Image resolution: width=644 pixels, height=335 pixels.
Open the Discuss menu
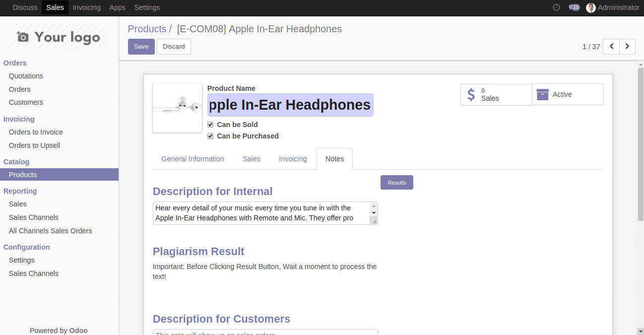(25, 7)
